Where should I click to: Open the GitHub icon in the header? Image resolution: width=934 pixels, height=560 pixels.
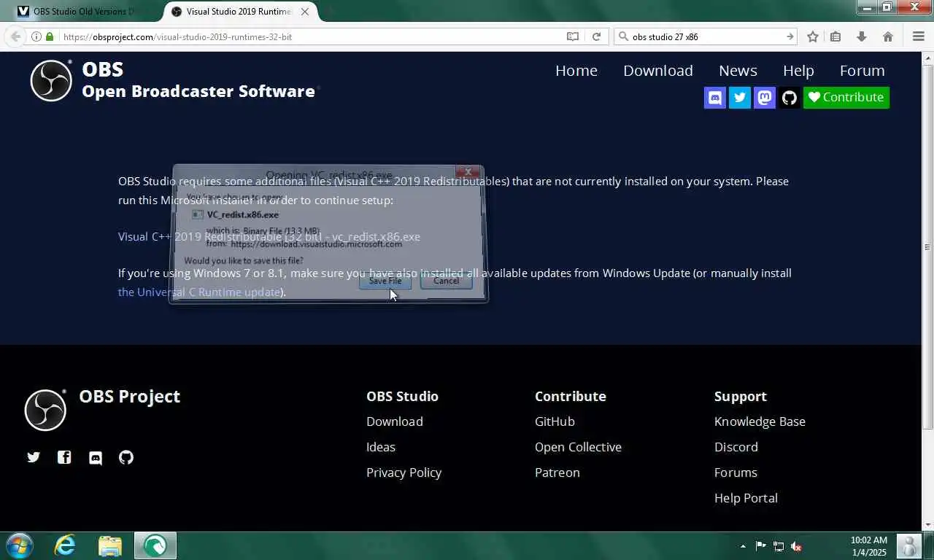pyautogui.click(x=789, y=97)
